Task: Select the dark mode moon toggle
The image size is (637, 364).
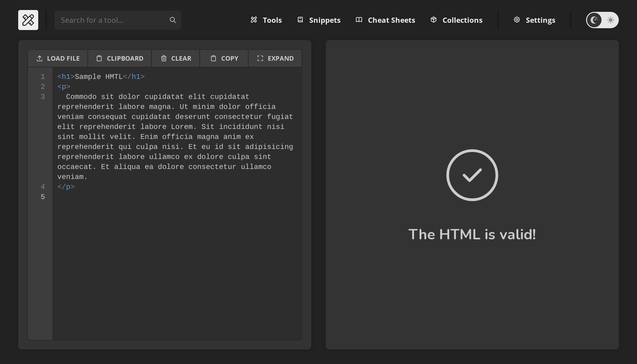Action: point(594,20)
